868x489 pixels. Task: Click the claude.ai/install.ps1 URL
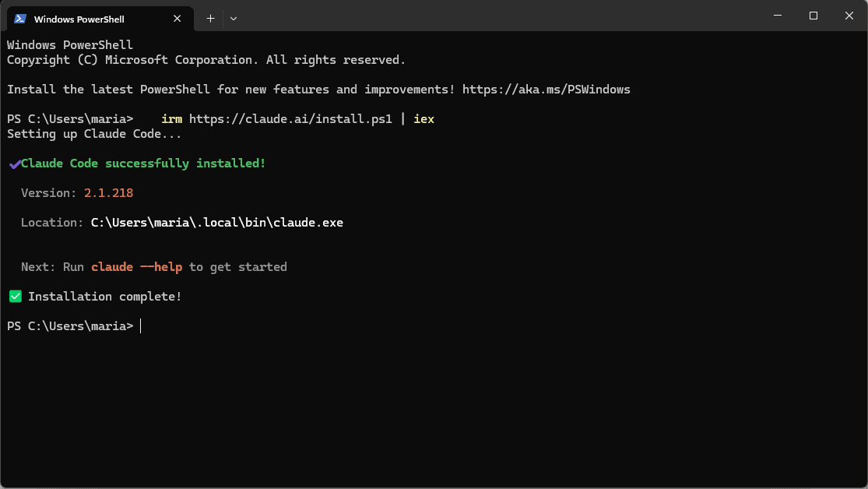click(x=290, y=119)
